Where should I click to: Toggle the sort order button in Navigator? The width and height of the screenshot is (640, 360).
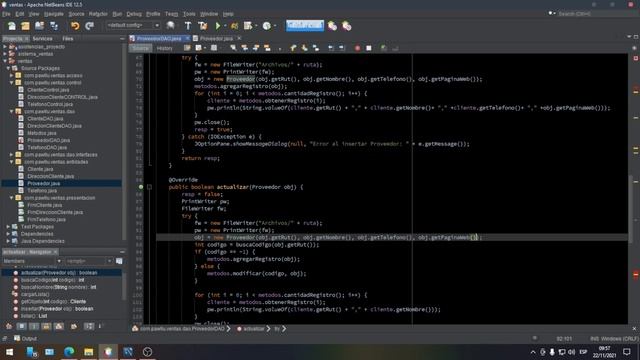point(89,326)
